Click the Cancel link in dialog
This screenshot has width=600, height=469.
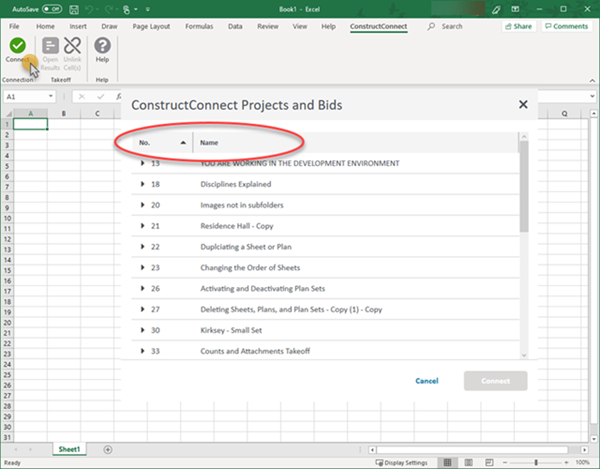(x=427, y=381)
